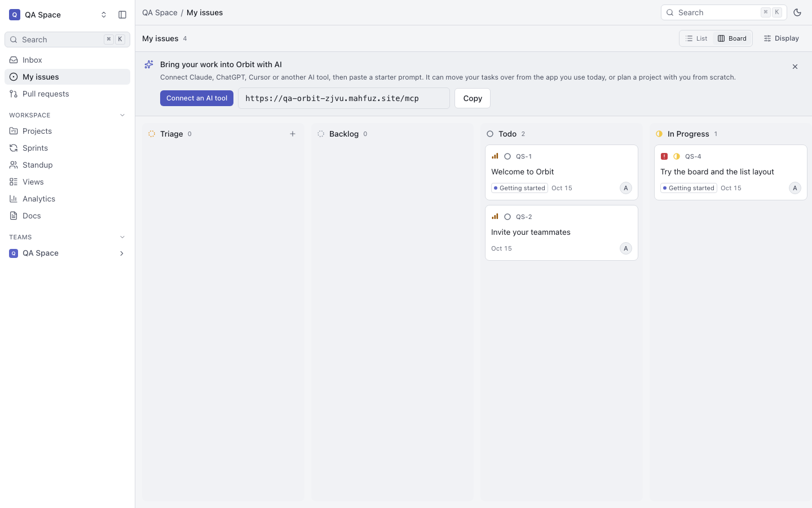The image size is (812, 508).
Task: Change status circle on QS-1 card
Action: pos(507,156)
